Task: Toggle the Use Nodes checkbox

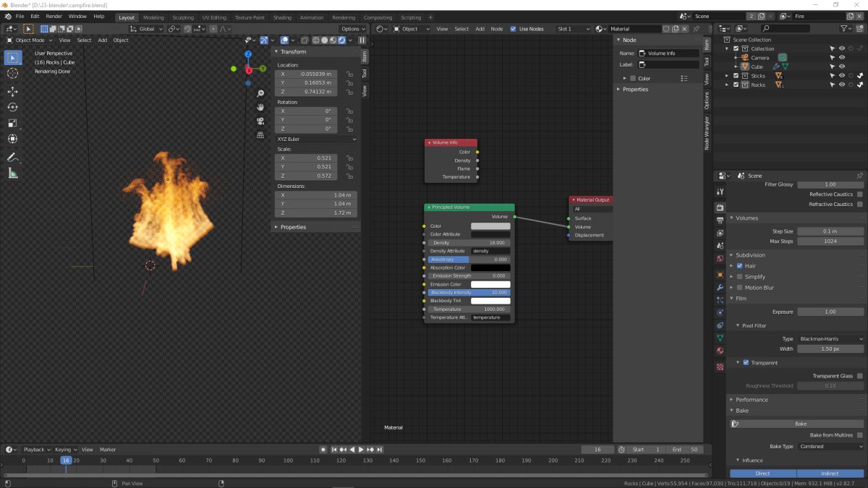Action: coord(514,29)
